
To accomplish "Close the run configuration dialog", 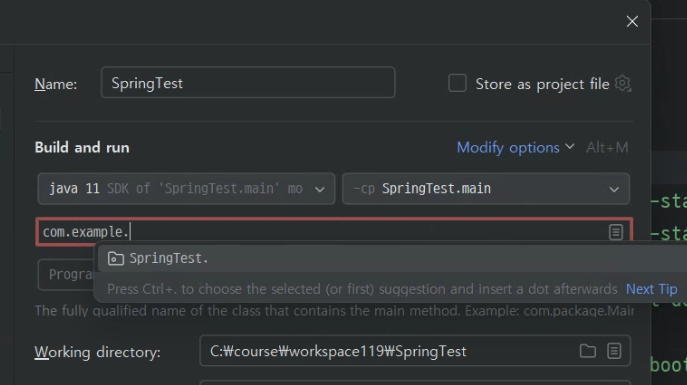I will pos(632,21).
